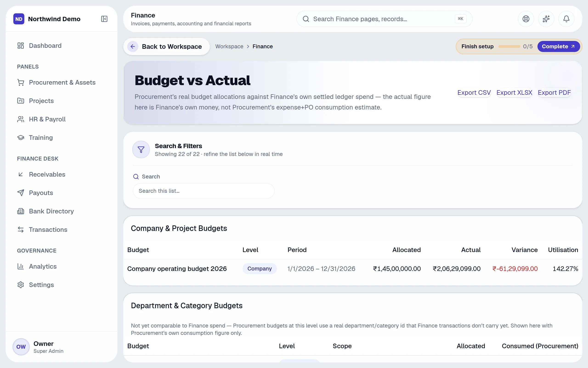The height and width of the screenshot is (368, 588).
Task: Go to Payouts page
Action: point(62,193)
